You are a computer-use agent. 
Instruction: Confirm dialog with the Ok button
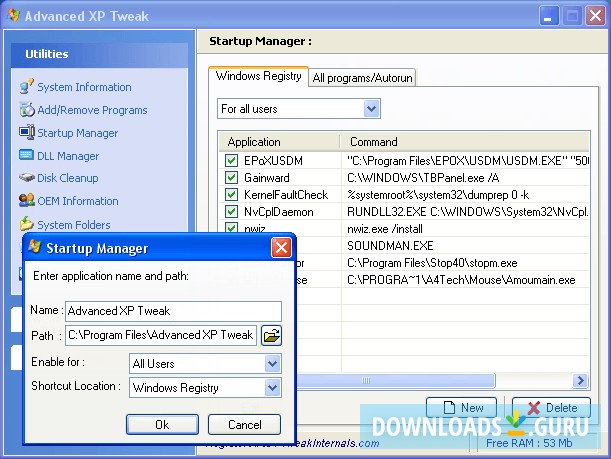point(162,424)
